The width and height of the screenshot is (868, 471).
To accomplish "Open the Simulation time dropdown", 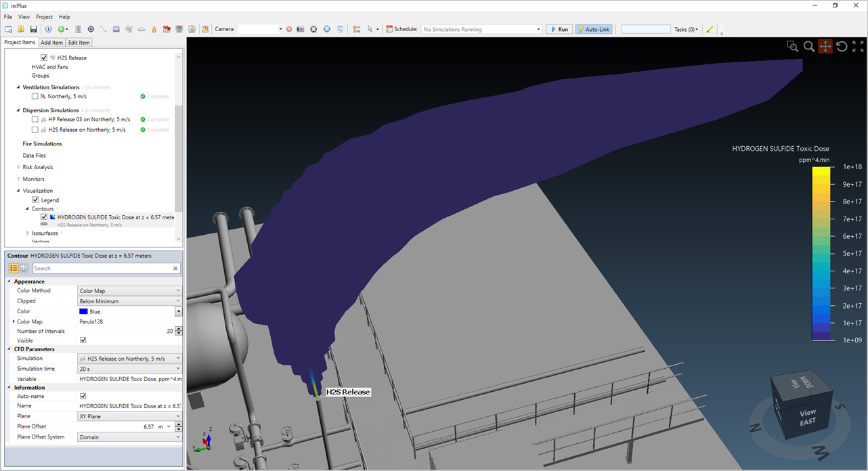I will [129, 369].
